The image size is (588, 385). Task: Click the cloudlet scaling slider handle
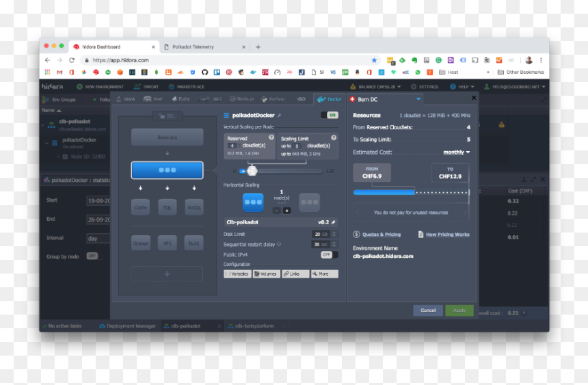tap(252, 171)
